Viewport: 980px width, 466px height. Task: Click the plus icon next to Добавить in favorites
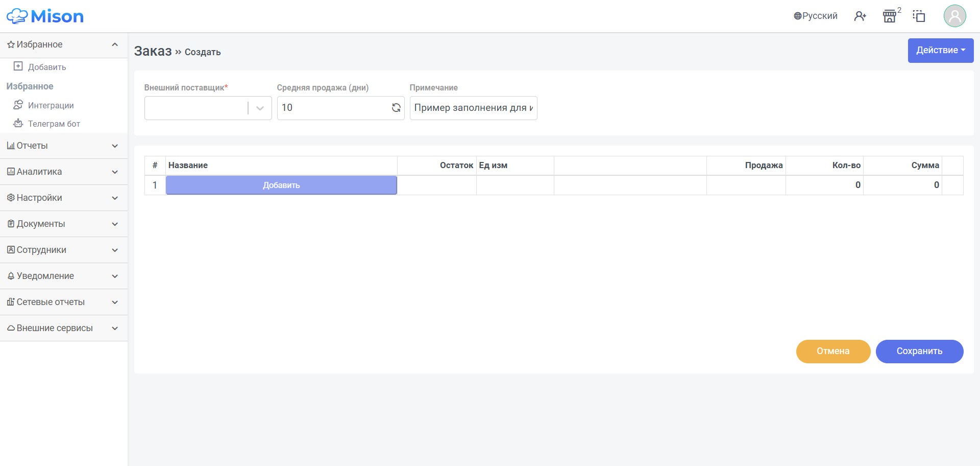pyautogui.click(x=18, y=66)
